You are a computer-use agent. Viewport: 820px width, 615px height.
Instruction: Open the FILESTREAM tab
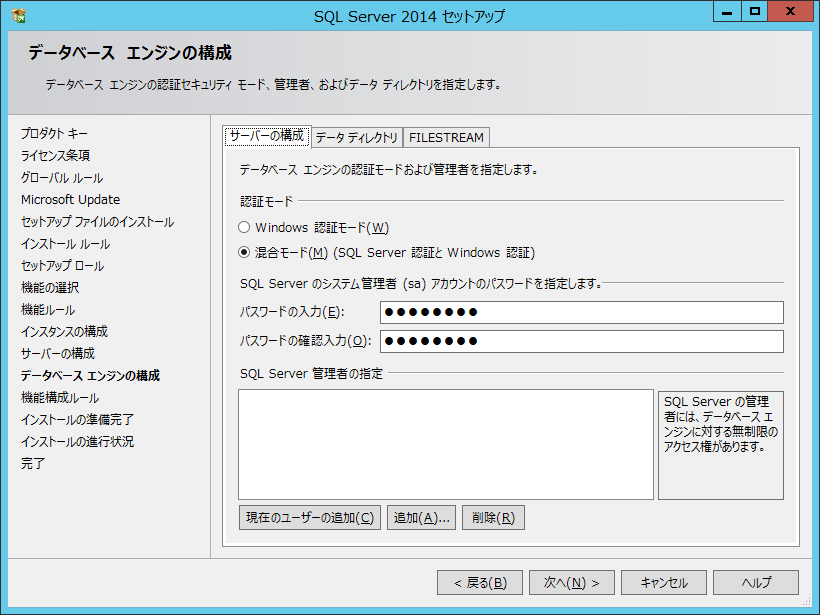coord(446,138)
